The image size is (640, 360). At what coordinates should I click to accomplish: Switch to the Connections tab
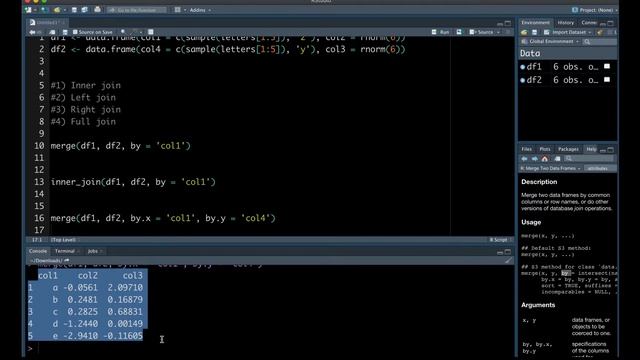(x=589, y=23)
